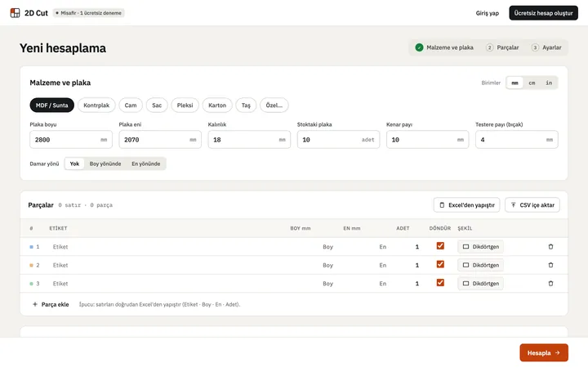Switch to the Ayarlar step

pyautogui.click(x=546, y=47)
